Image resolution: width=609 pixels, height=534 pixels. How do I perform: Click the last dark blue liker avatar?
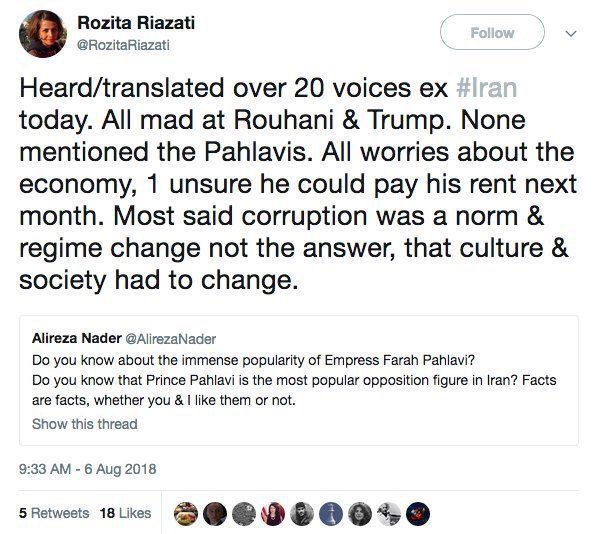[x=417, y=513]
